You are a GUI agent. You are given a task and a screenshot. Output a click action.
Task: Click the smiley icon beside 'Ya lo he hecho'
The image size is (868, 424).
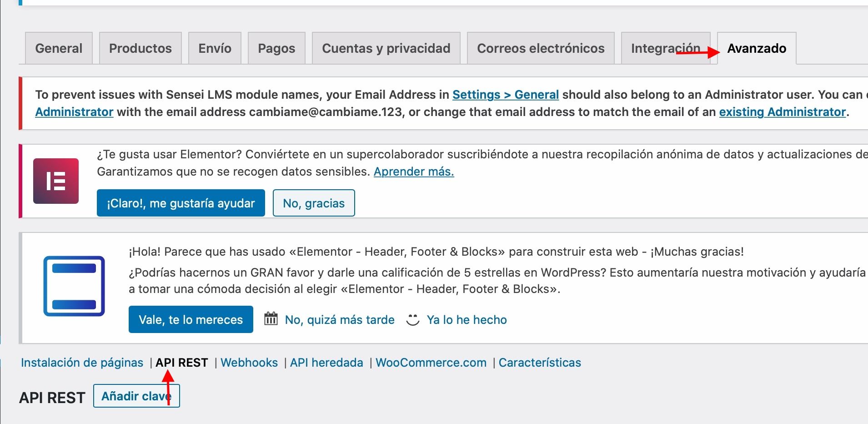click(412, 319)
